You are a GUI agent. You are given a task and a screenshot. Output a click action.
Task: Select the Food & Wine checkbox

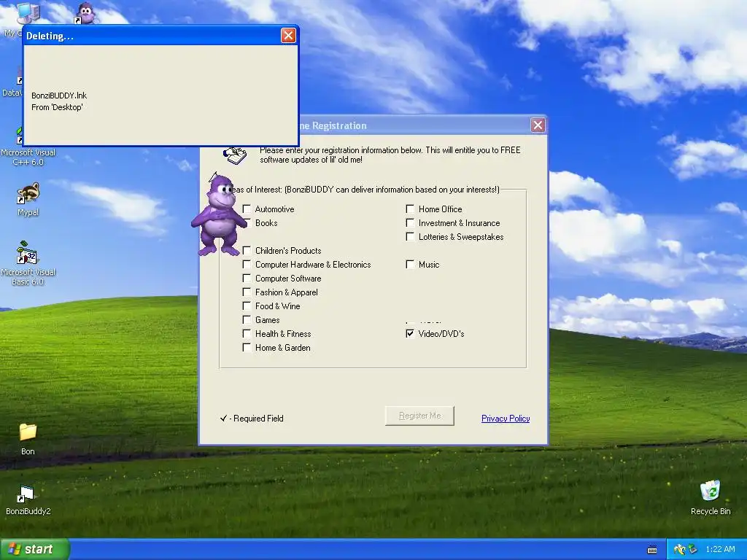click(247, 306)
